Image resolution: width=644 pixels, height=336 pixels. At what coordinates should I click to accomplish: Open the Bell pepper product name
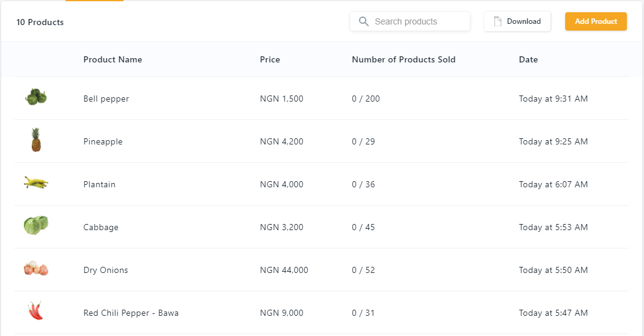106,99
